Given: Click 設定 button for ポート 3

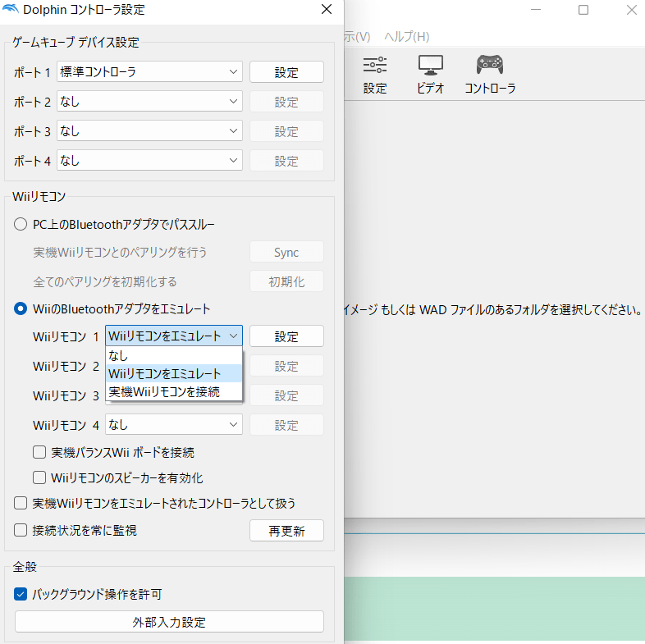Looking at the screenshot, I should (x=286, y=131).
